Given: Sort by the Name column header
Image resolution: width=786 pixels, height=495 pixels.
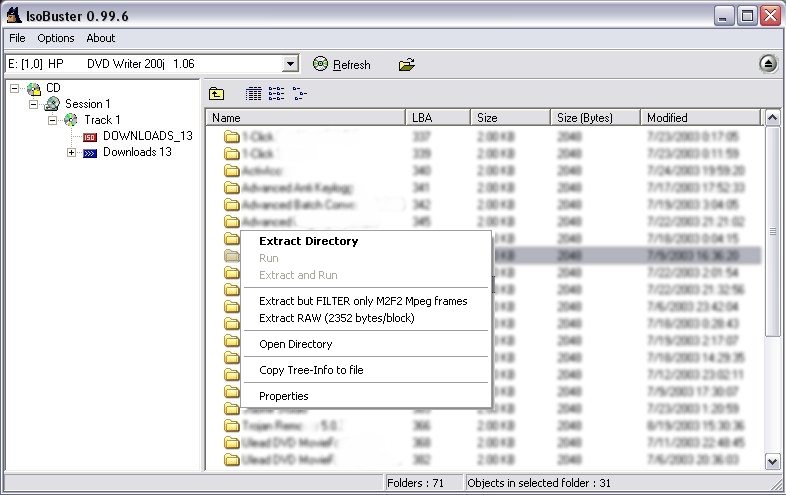Looking at the screenshot, I should point(306,118).
